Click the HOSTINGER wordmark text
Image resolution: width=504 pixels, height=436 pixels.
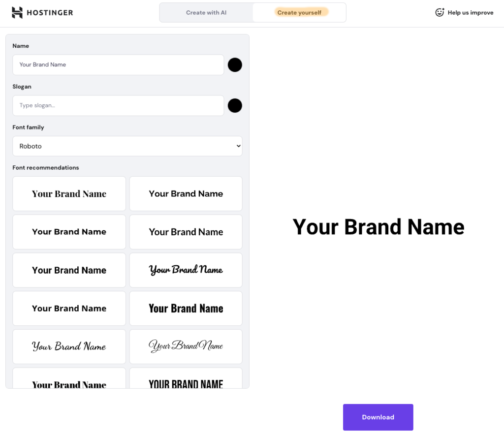tap(50, 13)
